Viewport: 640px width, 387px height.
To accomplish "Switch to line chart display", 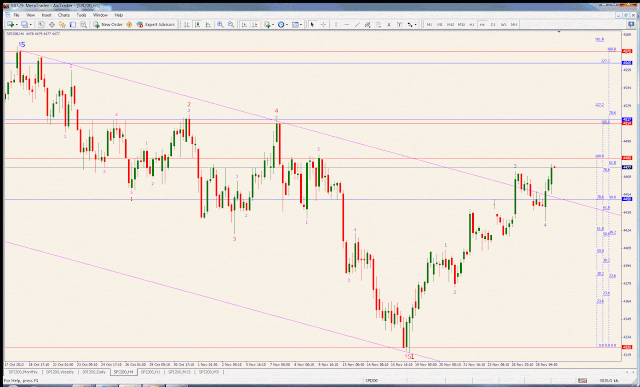I will (x=208, y=24).
